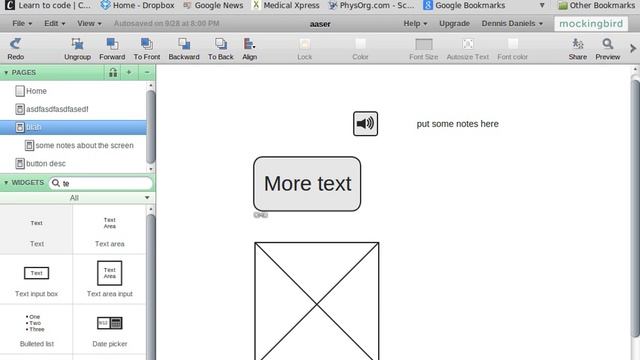Click the Upgrade link
The width and height of the screenshot is (640, 360).
[x=454, y=23]
